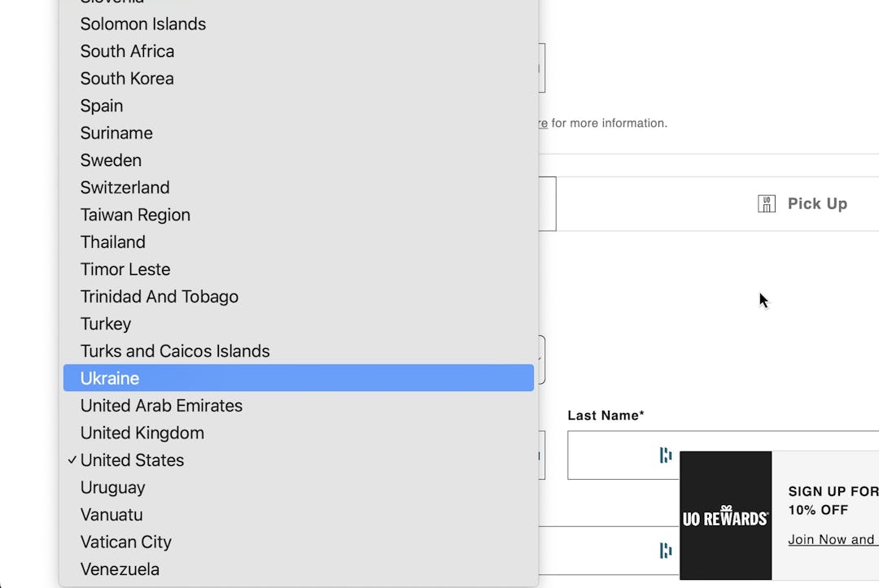The height and width of the screenshot is (588, 879).
Task: Click the SIGN UP FOR 10% OFF banner
Action: point(830,500)
